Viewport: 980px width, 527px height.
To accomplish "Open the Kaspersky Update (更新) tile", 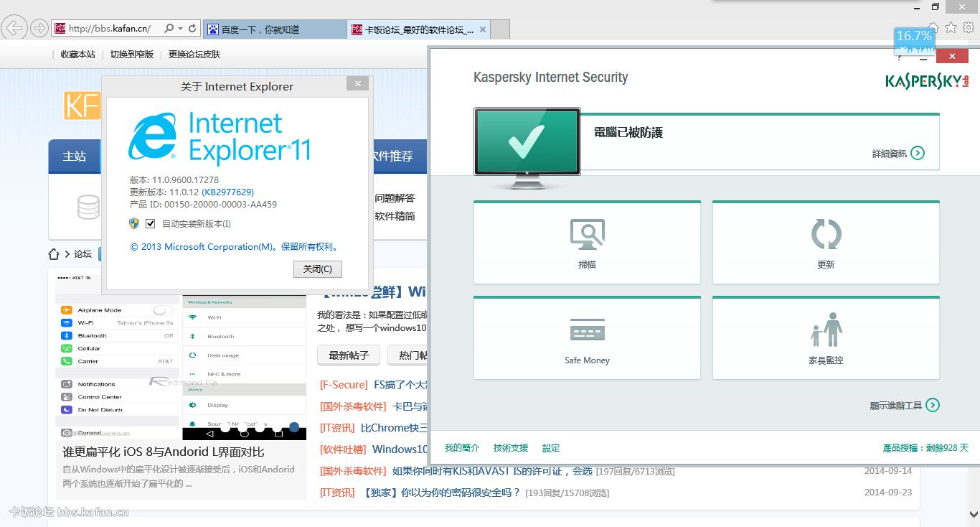I will [x=826, y=243].
